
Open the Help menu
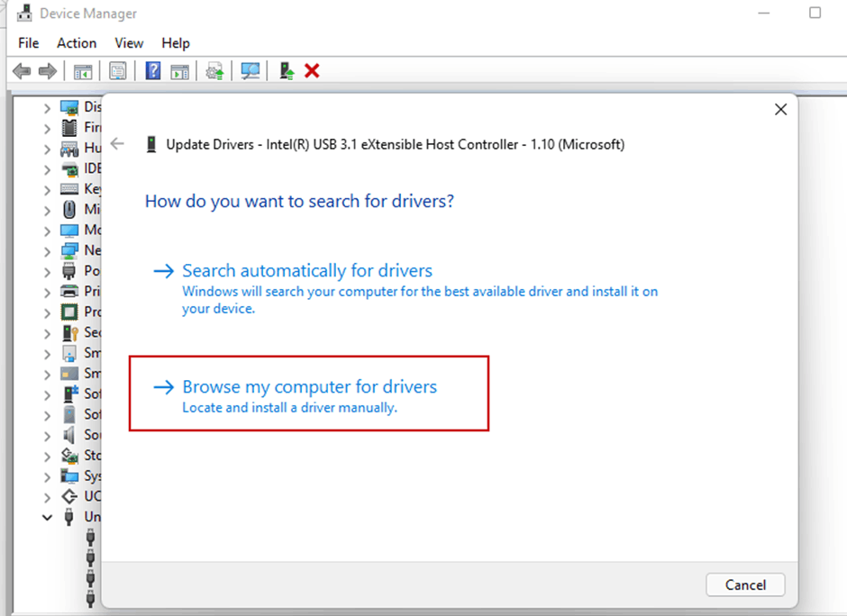point(176,43)
